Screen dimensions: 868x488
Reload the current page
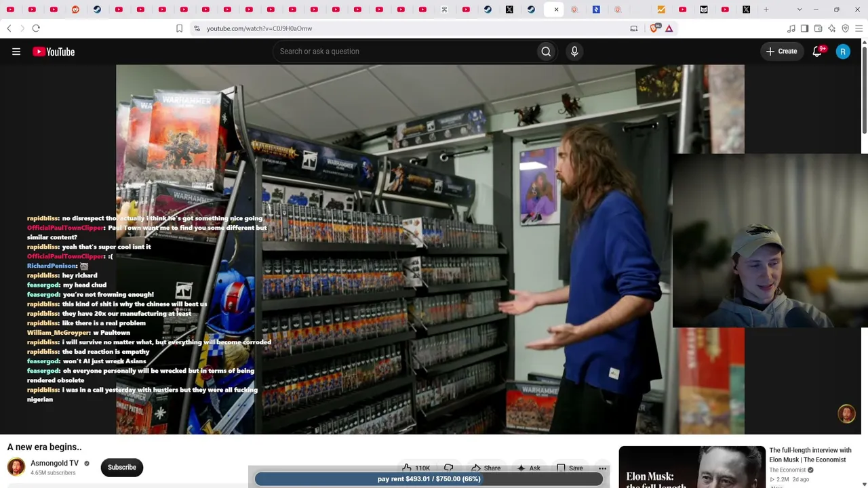36,28
